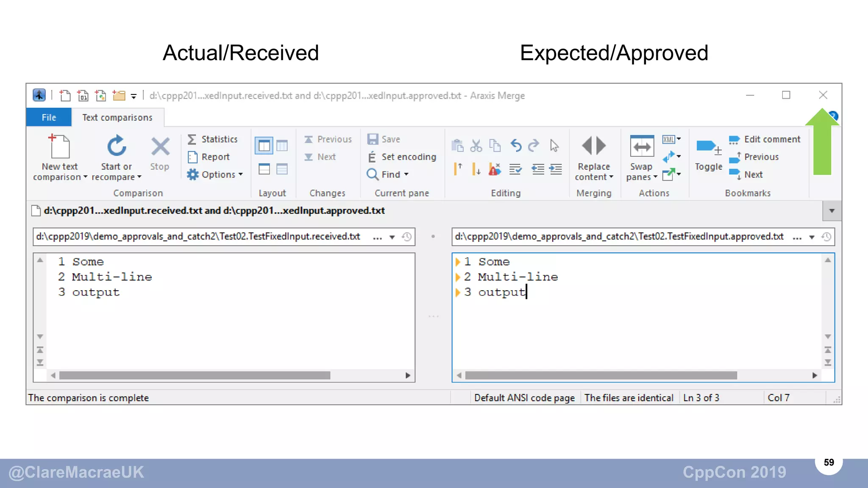This screenshot has height=488, width=868.
Task: Go to Previous change
Action: click(328, 139)
